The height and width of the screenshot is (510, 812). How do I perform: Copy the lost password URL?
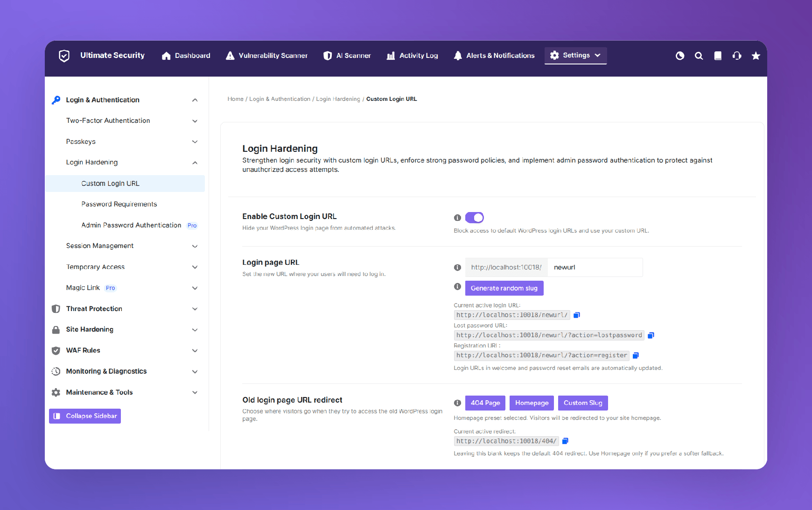click(651, 335)
